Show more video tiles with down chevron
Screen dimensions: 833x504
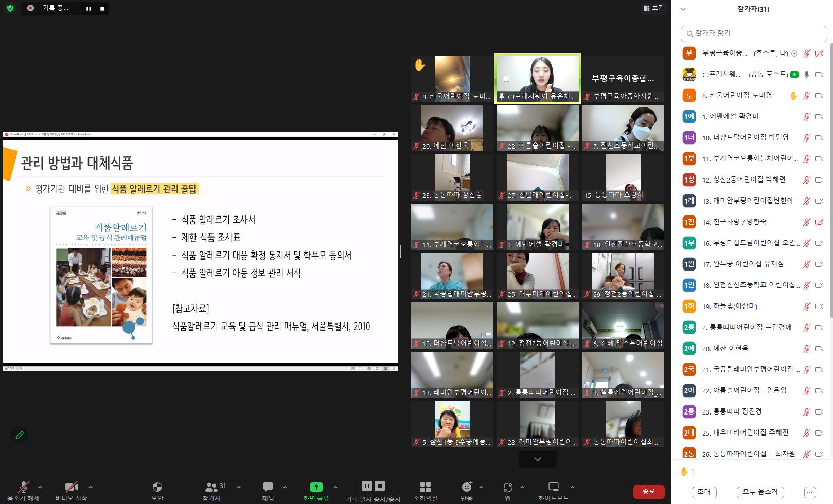(538, 459)
